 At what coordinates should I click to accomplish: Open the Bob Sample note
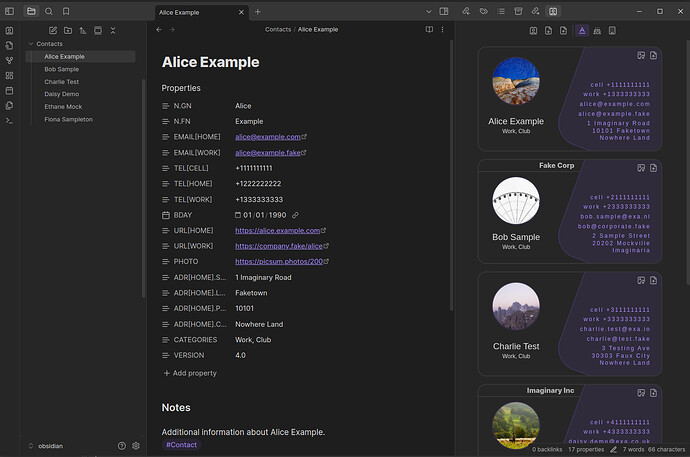62,69
